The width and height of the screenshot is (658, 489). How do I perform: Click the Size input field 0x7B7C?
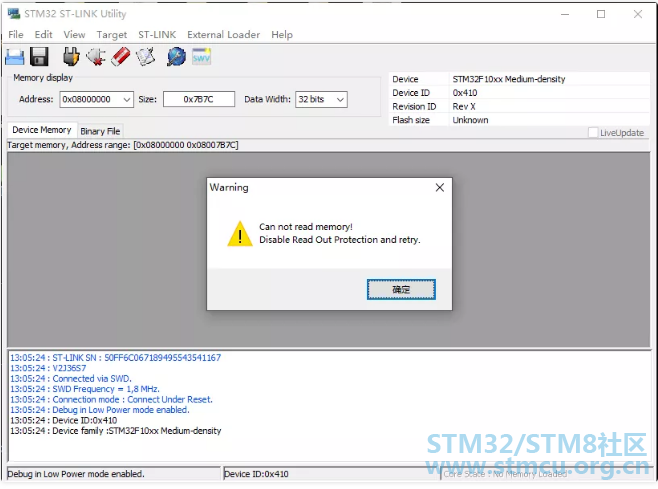pyautogui.click(x=198, y=99)
